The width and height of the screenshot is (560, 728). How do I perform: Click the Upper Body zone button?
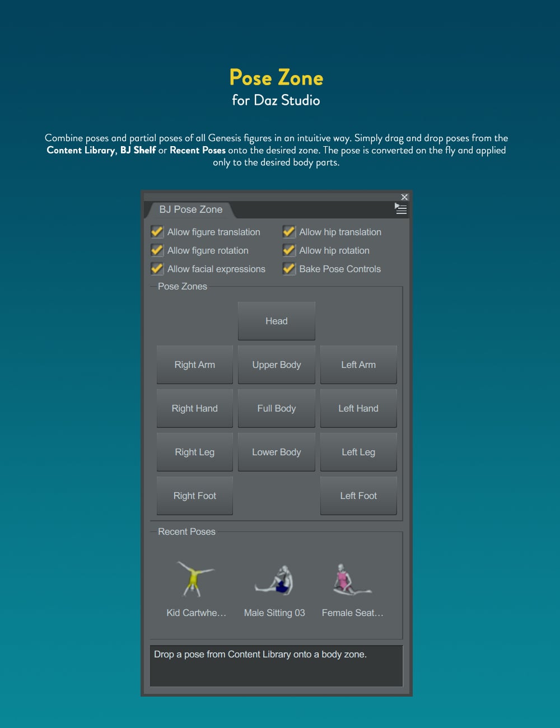click(x=277, y=365)
